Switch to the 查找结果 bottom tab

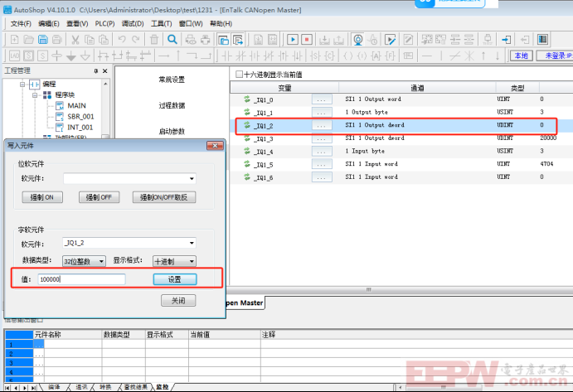click(x=135, y=387)
